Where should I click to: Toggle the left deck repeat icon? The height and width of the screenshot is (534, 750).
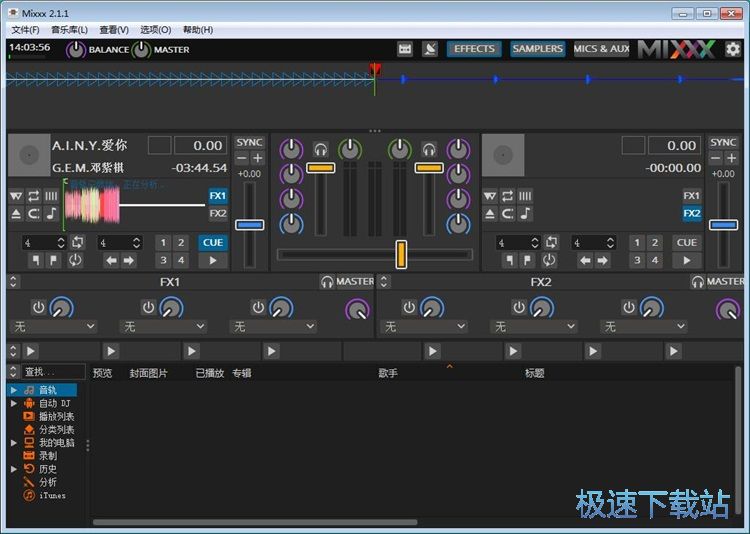point(33,196)
